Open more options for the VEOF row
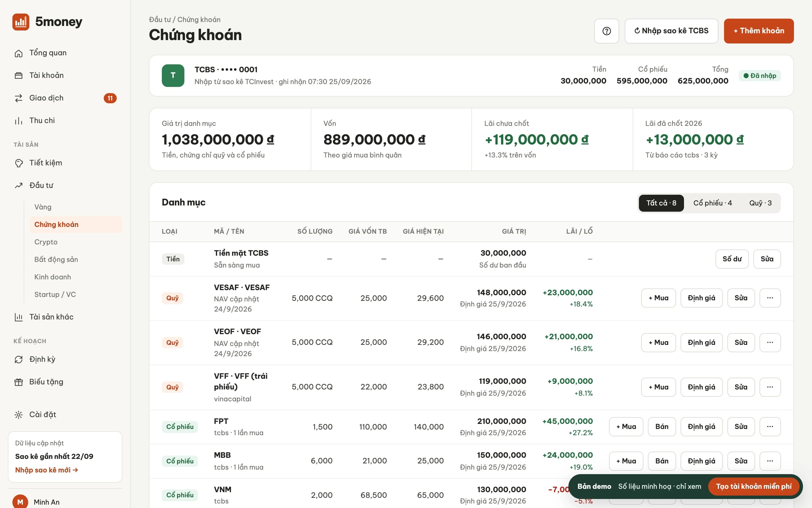 click(770, 342)
